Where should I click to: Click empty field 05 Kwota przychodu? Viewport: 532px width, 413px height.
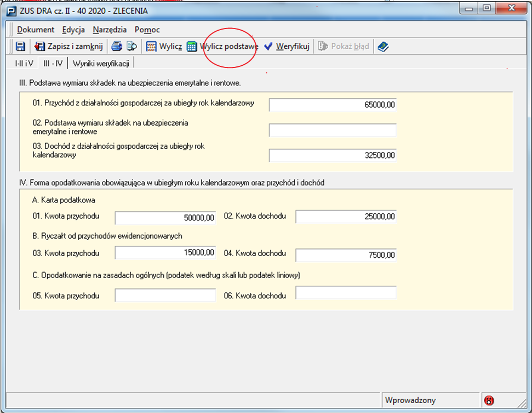(165, 296)
